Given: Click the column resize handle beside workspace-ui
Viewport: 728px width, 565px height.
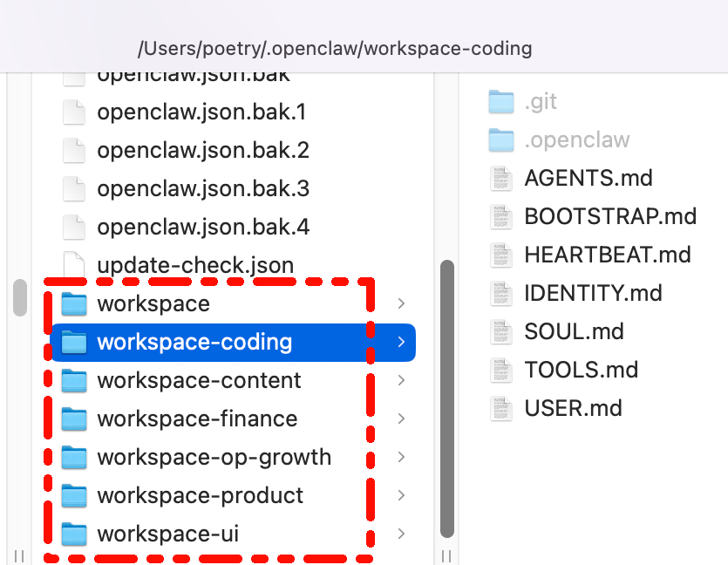Looking at the screenshot, I should pos(446,555).
